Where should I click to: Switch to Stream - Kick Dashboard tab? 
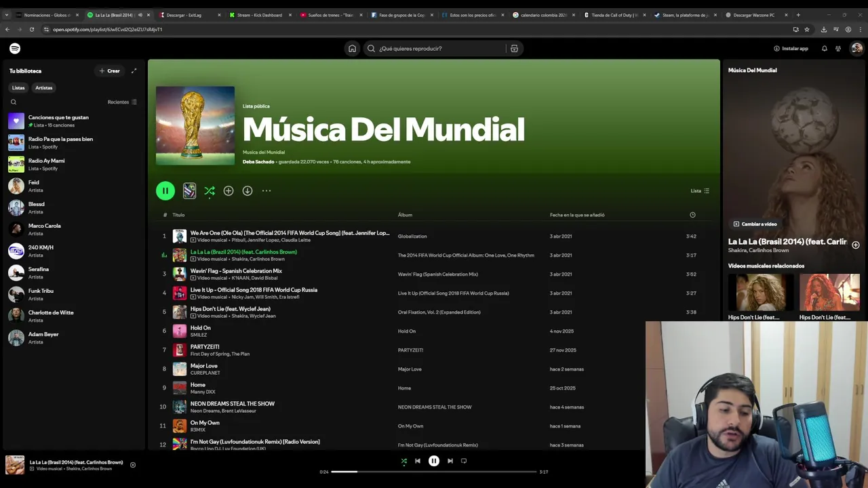(261, 15)
